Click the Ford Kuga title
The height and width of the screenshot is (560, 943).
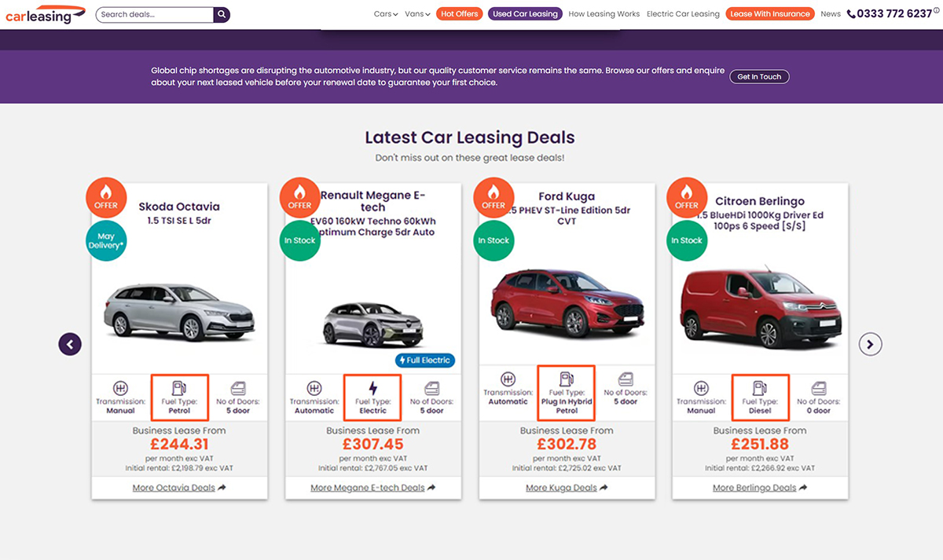[x=567, y=196]
